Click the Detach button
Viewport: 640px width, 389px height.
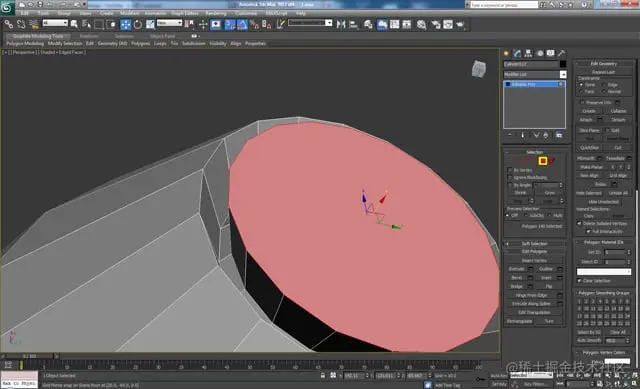tap(618, 120)
